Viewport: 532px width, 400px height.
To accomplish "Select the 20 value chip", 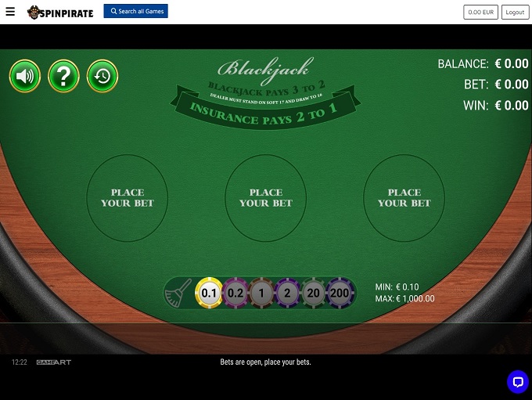I will [x=313, y=293].
